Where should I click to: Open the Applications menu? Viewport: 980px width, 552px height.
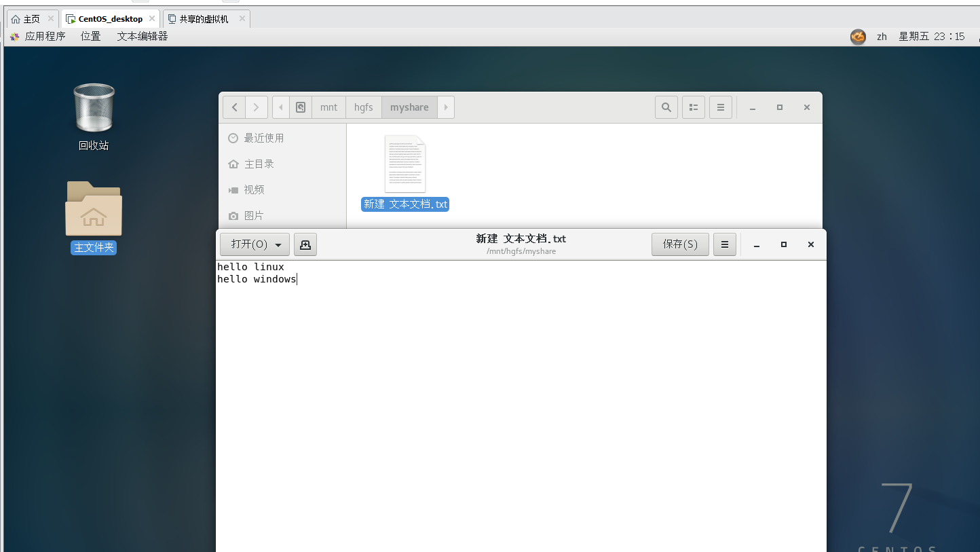click(x=38, y=37)
